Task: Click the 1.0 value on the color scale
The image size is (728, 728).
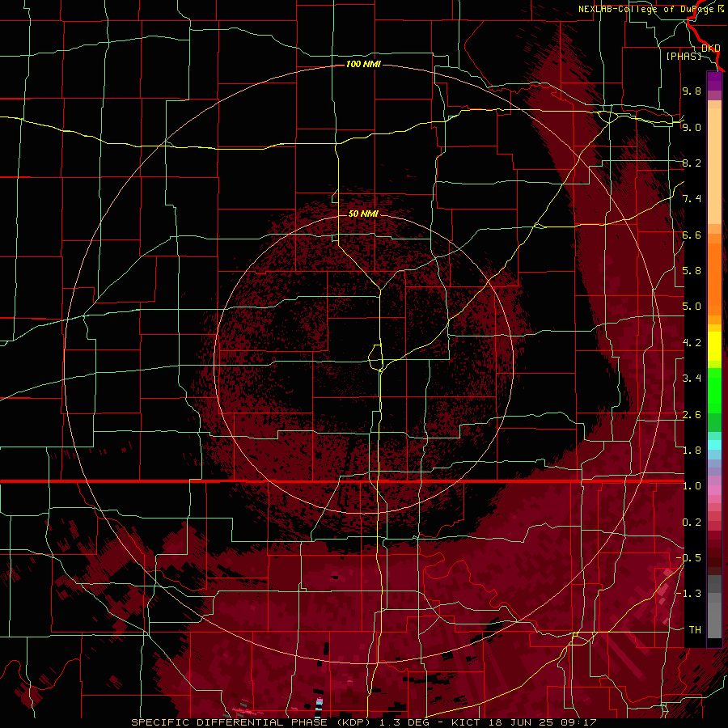Action: tap(692, 486)
